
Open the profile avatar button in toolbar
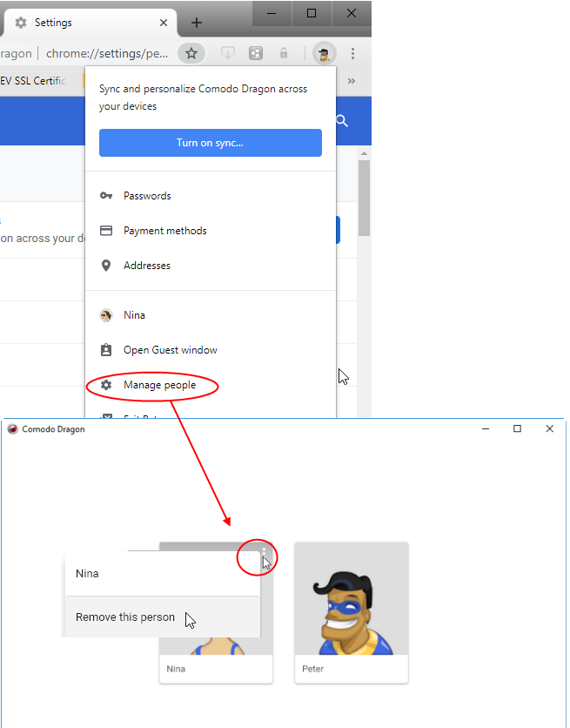coord(324,53)
